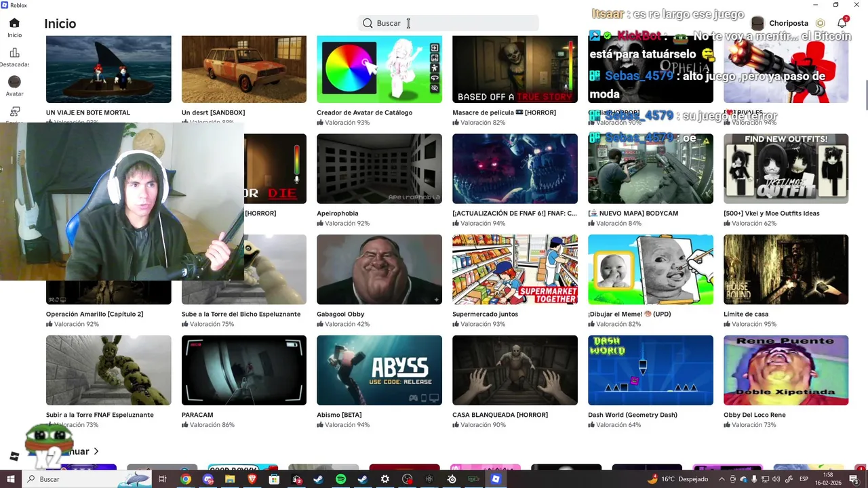Switch to the Roblox taskbar icon
Image resolution: width=868 pixels, height=488 pixels.
tap(496, 479)
